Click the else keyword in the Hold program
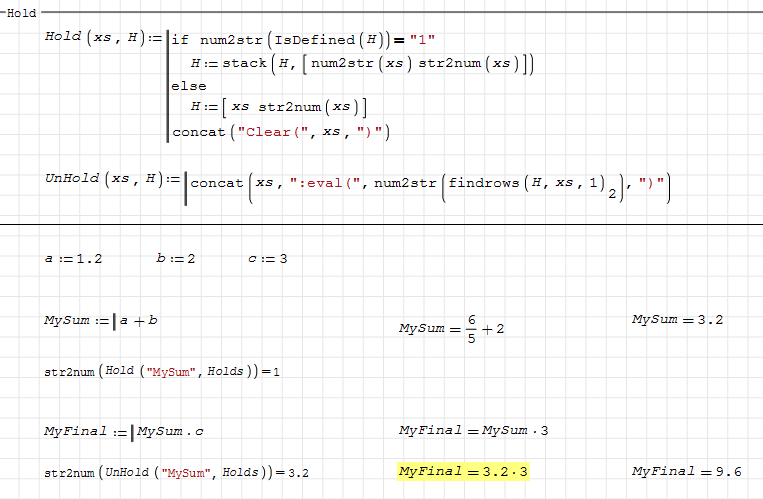Screen dimensions: 763x499 [189, 86]
